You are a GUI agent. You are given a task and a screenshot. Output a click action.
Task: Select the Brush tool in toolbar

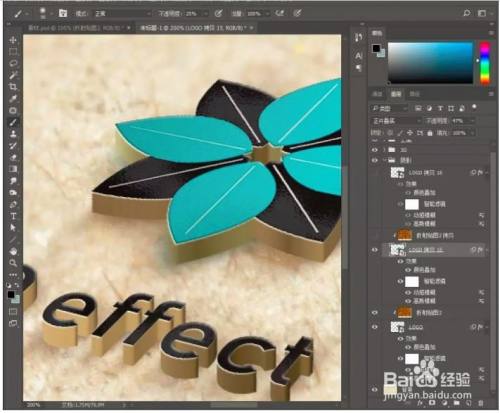[x=13, y=122]
